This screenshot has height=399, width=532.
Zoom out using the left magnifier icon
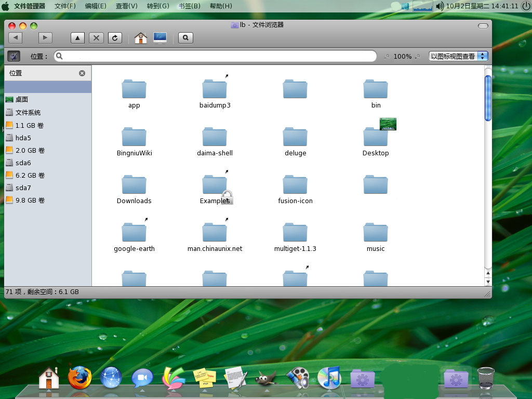click(x=387, y=56)
